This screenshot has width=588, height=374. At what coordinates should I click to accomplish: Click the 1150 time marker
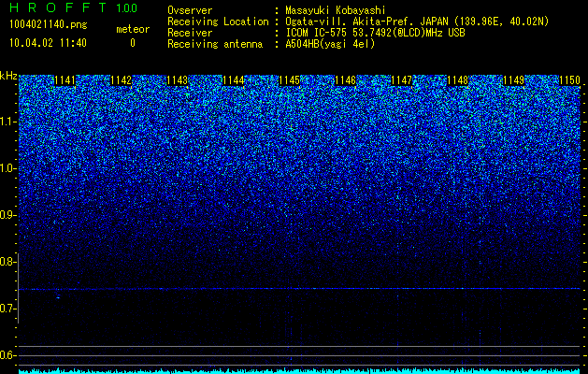click(x=569, y=80)
